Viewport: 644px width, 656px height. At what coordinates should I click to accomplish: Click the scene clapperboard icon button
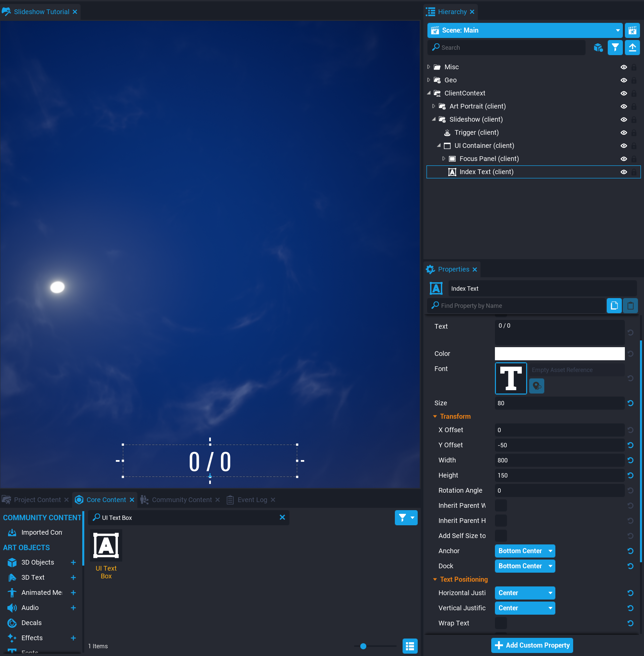tap(632, 31)
